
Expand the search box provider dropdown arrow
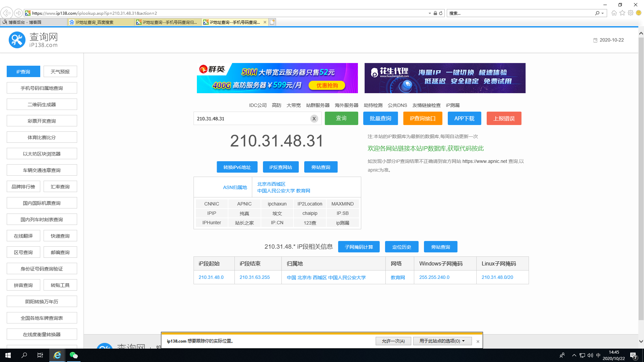point(603,13)
